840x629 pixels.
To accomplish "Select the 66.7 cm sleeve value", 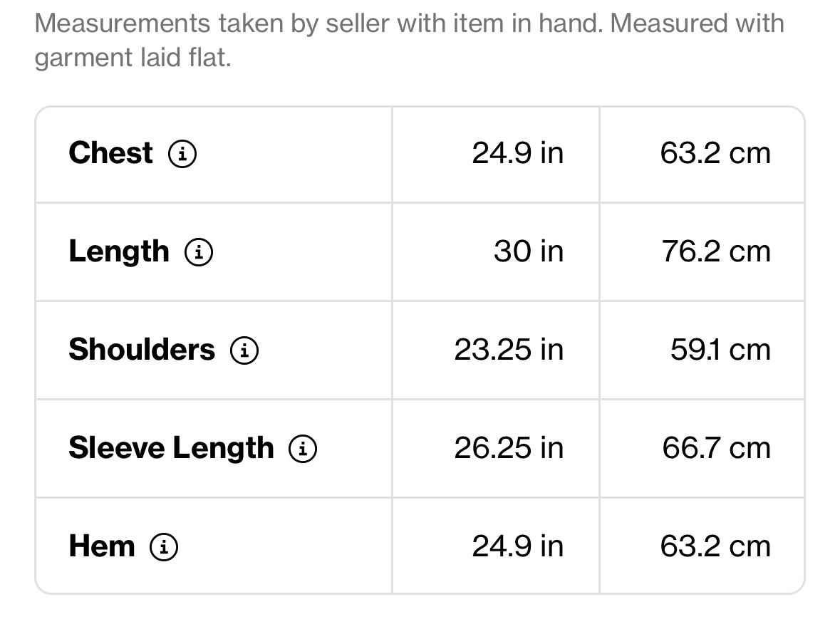I will click(x=716, y=448).
